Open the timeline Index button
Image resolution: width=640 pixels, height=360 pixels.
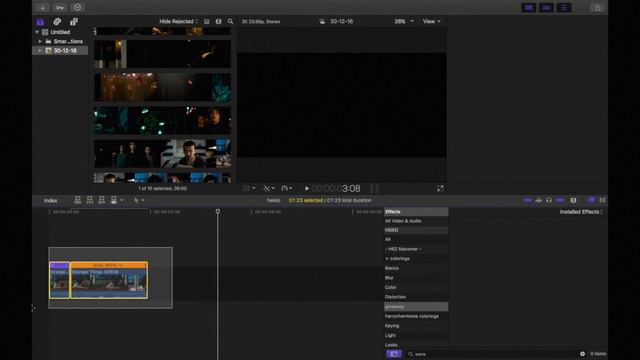[x=51, y=200]
